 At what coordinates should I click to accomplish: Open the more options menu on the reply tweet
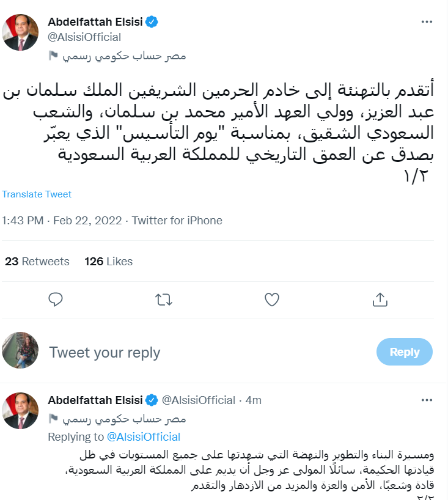coord(426,400)
